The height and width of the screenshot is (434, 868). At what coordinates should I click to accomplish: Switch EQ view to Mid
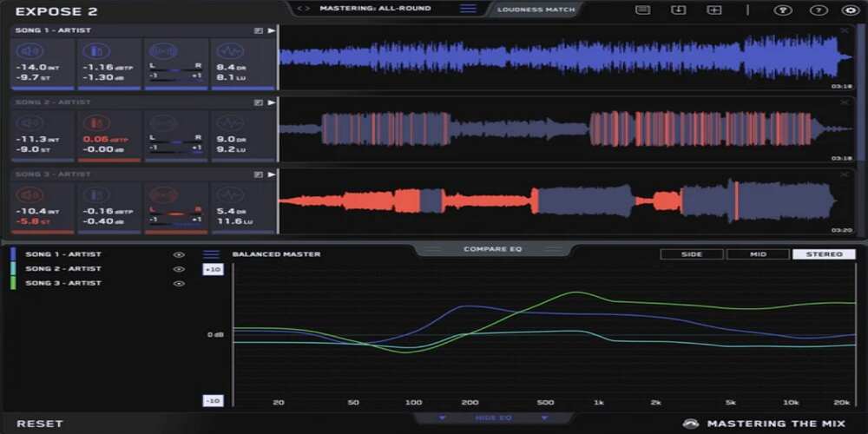pos(758,254)
